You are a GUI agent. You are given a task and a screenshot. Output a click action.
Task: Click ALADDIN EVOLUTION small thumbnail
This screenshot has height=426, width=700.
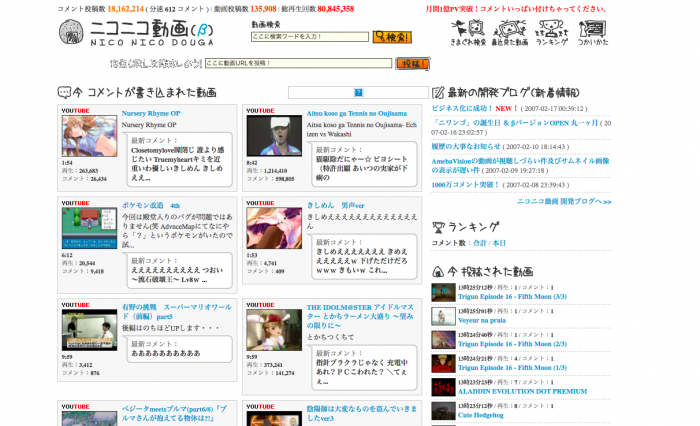(443, 387)
